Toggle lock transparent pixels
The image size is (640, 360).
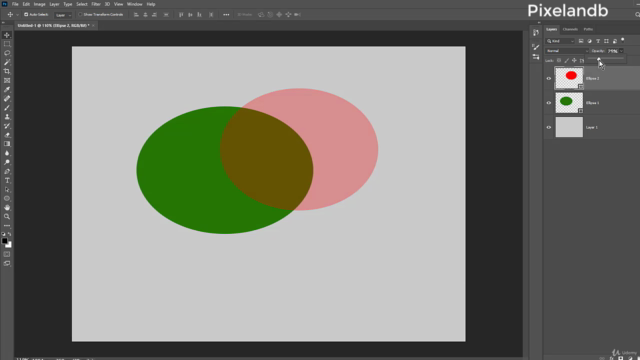click(x=559, y=60)
